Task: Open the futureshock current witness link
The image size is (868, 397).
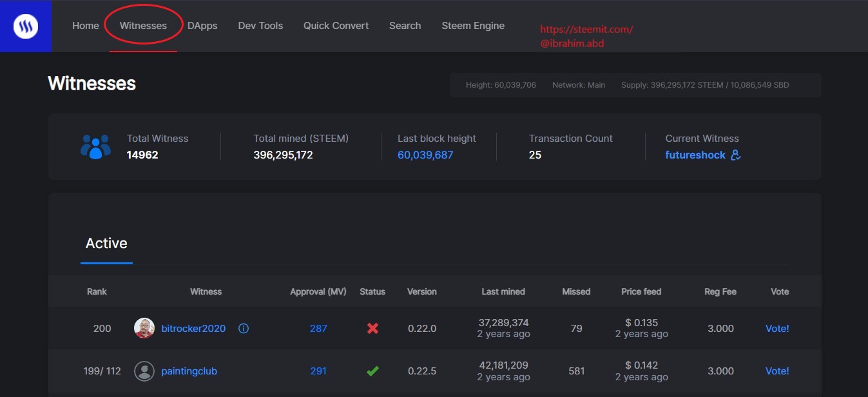Action: point(695,155)
